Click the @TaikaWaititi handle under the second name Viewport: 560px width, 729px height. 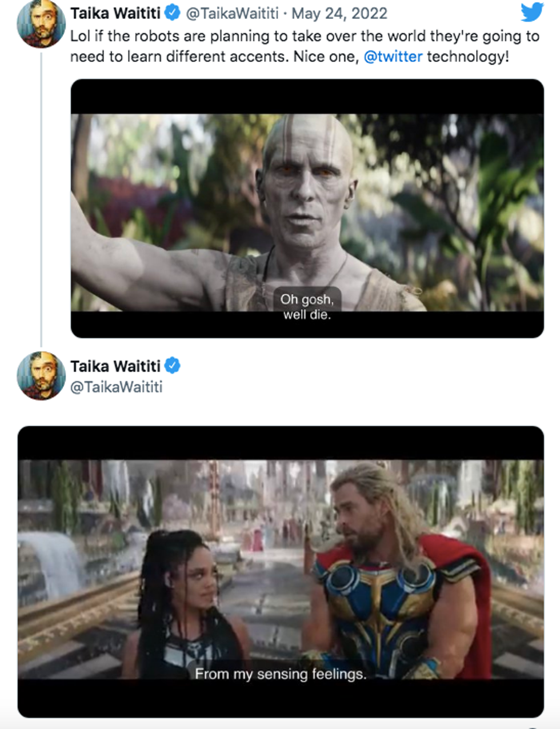click(116, 387)
